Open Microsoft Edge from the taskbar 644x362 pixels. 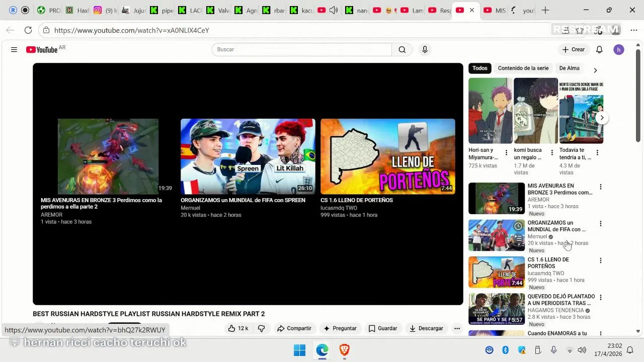click(x=322, y=350)
